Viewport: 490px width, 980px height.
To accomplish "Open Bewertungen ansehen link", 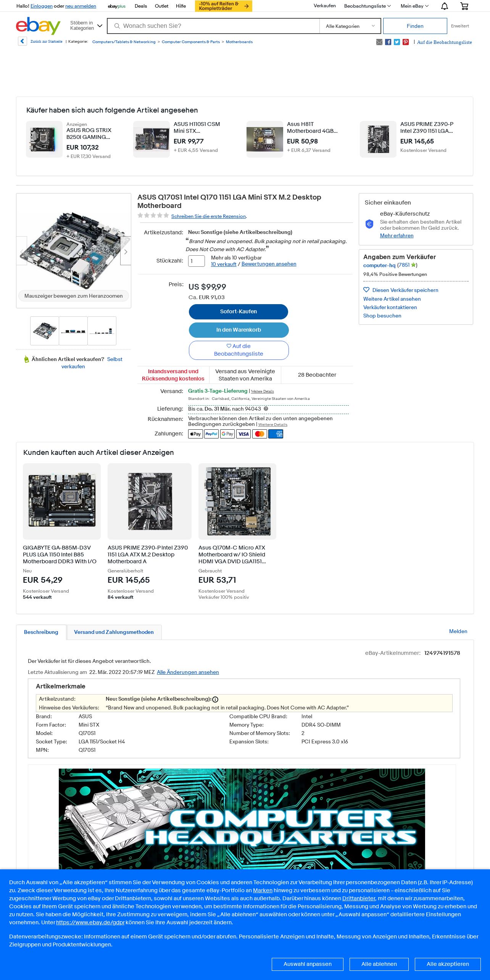I will pyautogui.click(x=269, y=264).
